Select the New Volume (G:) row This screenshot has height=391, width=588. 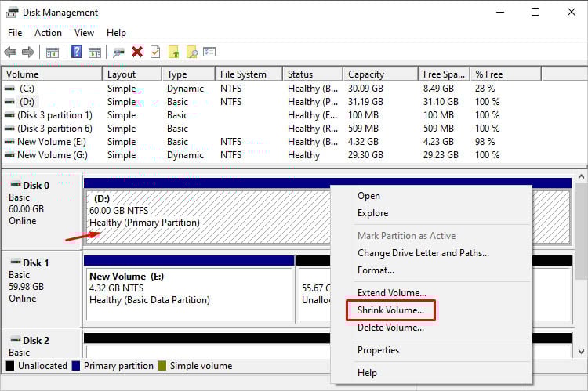tap(52, 155)
